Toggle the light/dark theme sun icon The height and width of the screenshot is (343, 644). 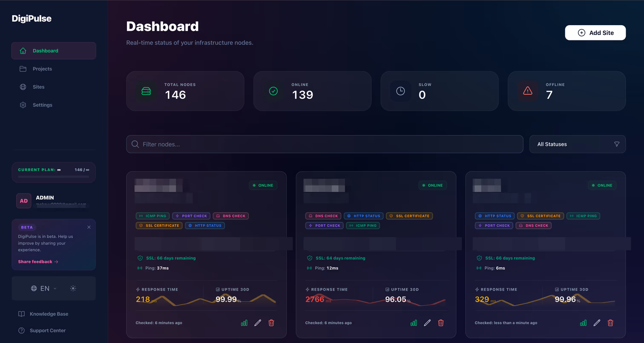(73, 289)
